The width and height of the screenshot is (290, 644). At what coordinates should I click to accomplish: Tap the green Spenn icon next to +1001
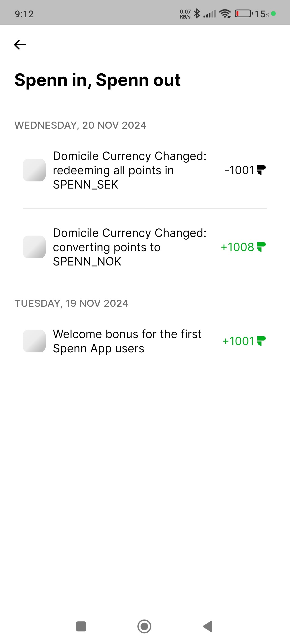point(261,341)
